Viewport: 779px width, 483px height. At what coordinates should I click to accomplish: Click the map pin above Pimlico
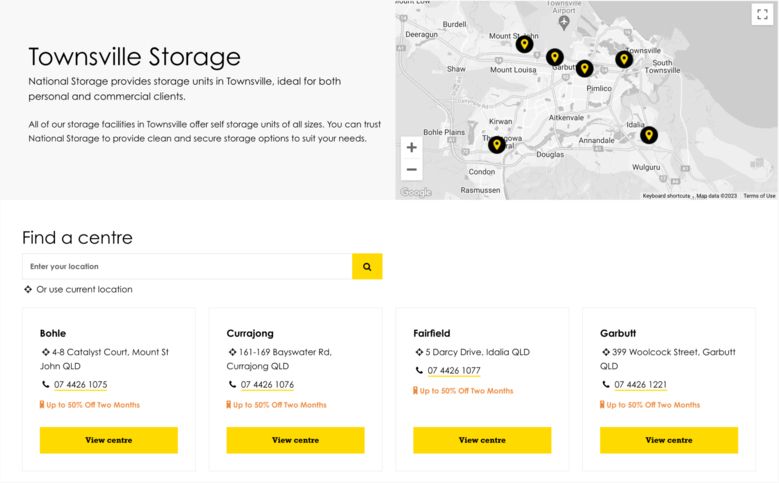pyautogui.click(x=585, y=68)
